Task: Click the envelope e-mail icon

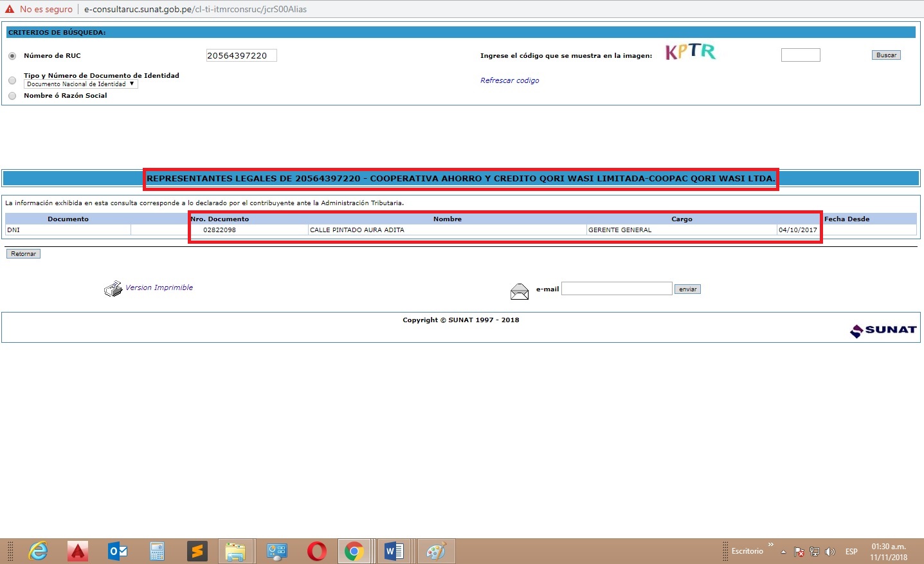Action: click(x=520, y=291)
